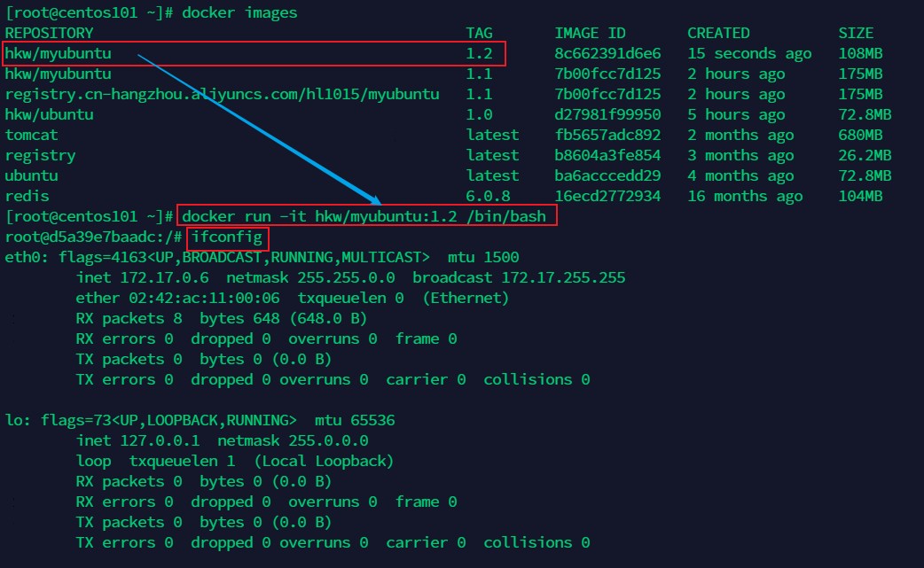This screenshot has height=568, width=924.
Task: Click image ID b8604a3fe854
Action: click(x=607, y=155)
